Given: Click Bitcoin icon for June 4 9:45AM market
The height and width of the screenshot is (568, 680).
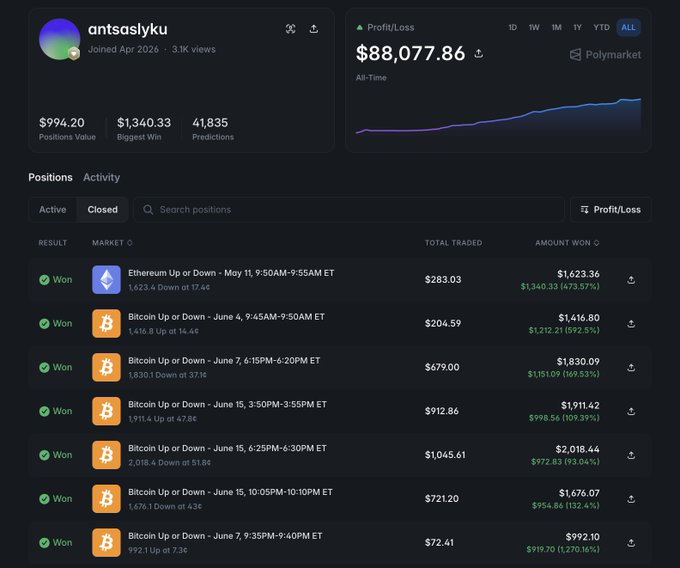Looking at the screenshot, I should tap(106, 323).
